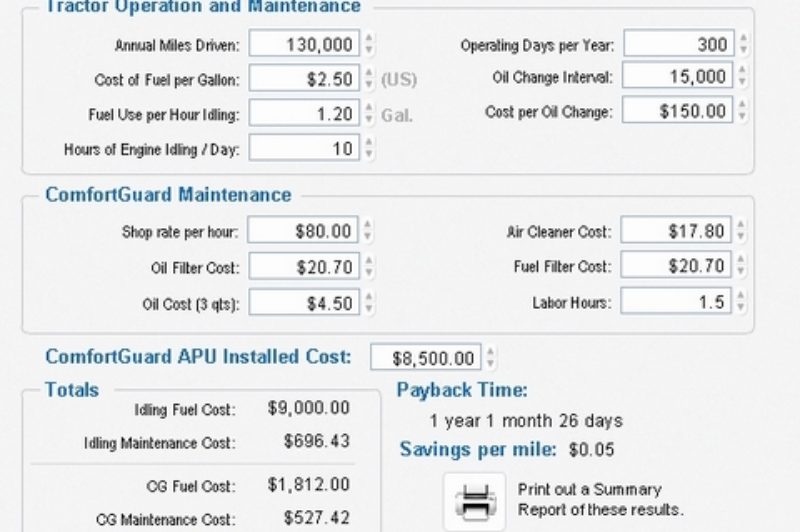
Task: Decrease Fuel Filter Cost stepper
Action: pos(741,271)
